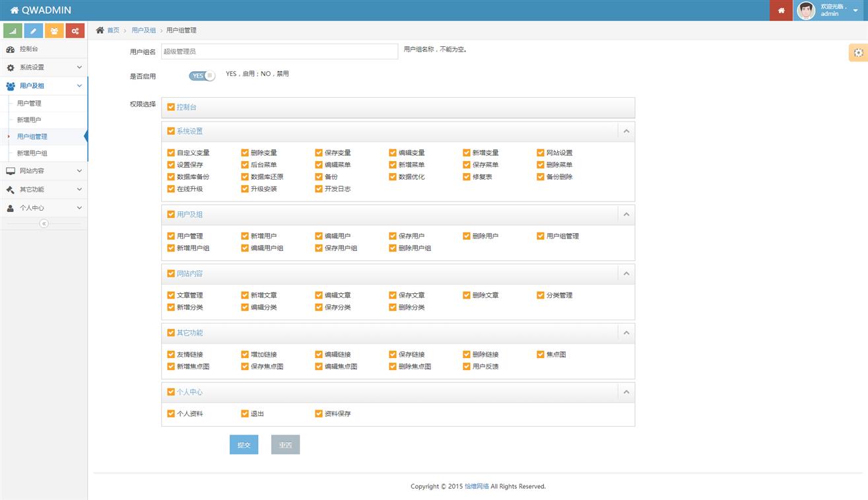Uncheck the 数据库备份 permission checkbox

(x=172, y=177)
